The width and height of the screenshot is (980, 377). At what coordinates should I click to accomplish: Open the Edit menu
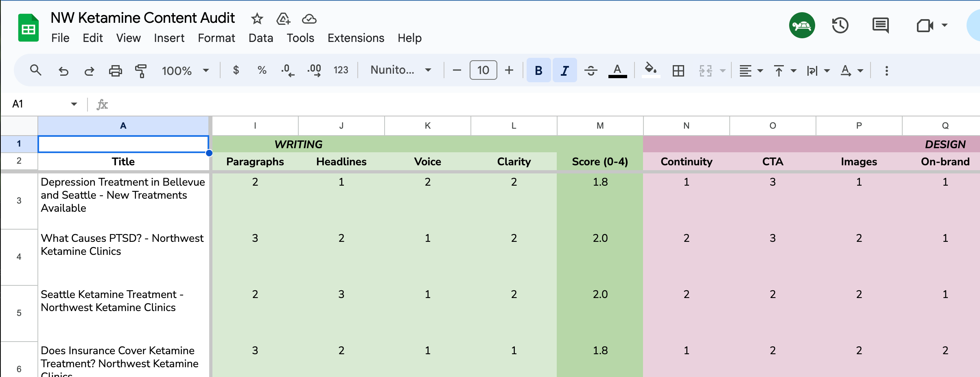tap(93, 38)
